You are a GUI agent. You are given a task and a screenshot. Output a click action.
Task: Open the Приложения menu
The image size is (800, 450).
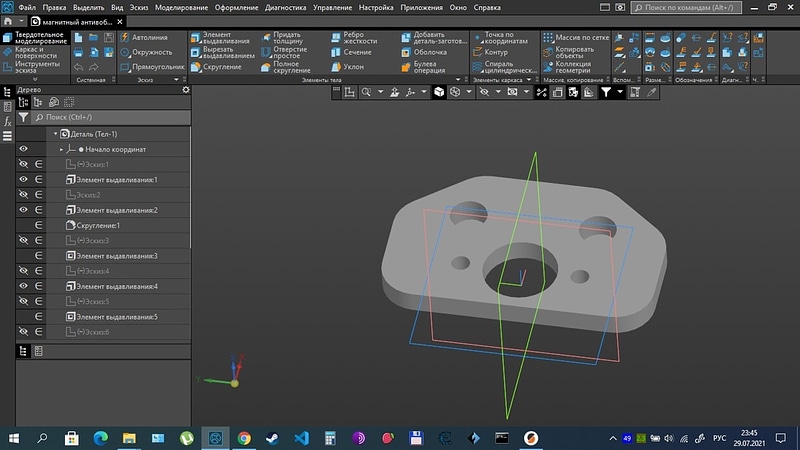[x=421, y=8]
